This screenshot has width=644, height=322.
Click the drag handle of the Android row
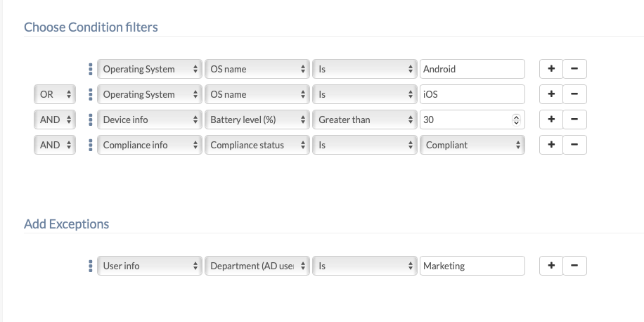pyautogui.click(x=91, y=69)
